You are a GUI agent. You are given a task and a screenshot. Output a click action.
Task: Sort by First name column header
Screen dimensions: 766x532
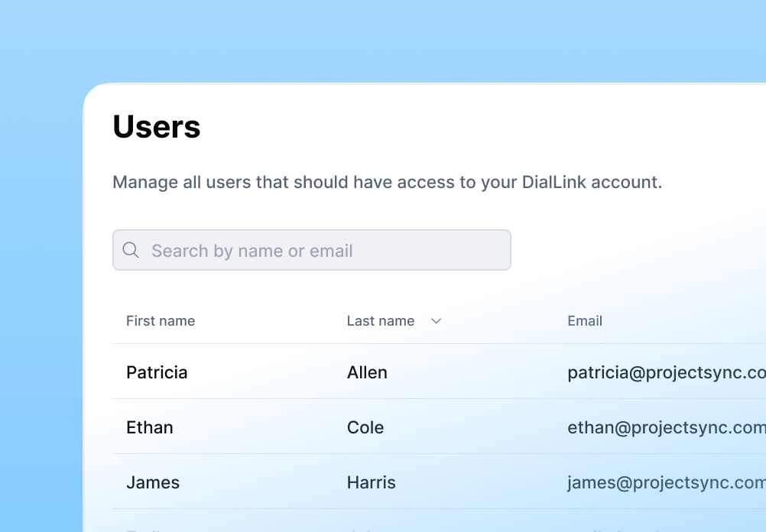(161, 321)
